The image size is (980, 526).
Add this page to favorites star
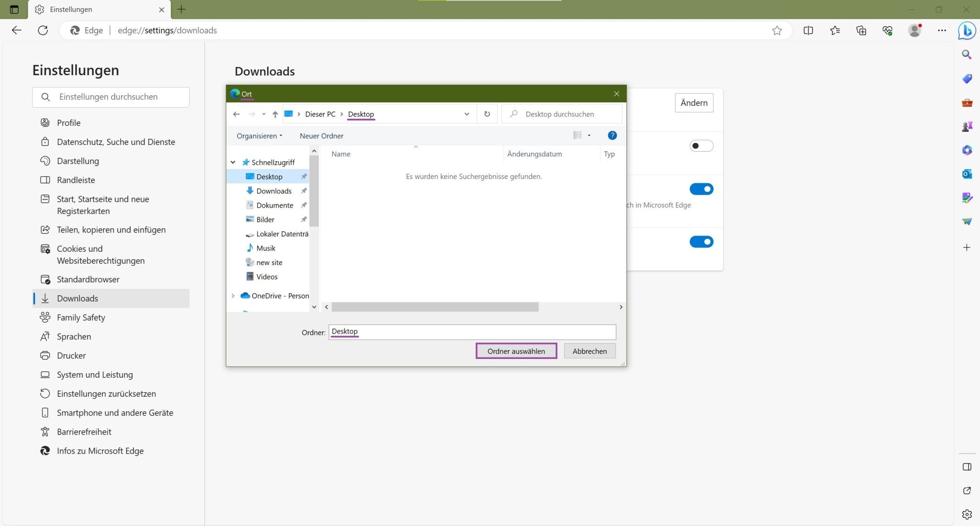tap(777, 31)
